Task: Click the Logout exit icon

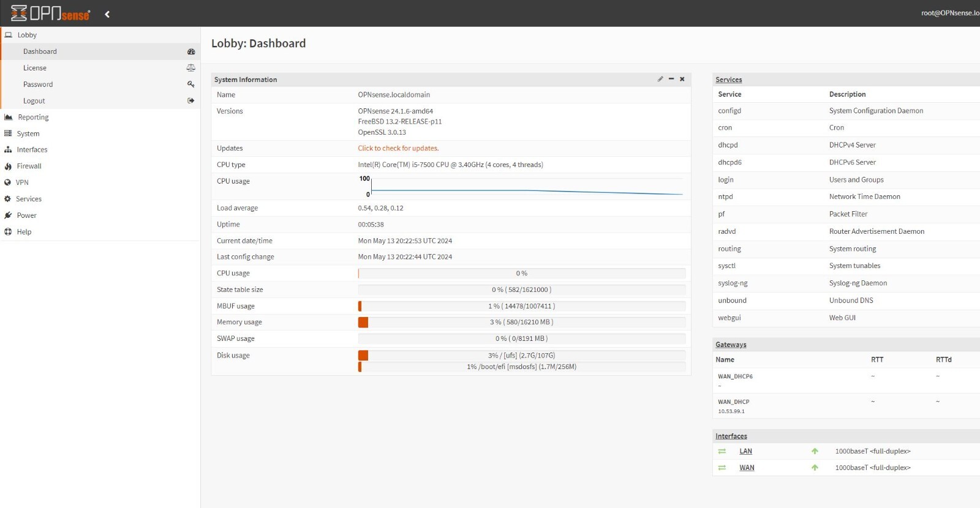Action: click(191, 100)
